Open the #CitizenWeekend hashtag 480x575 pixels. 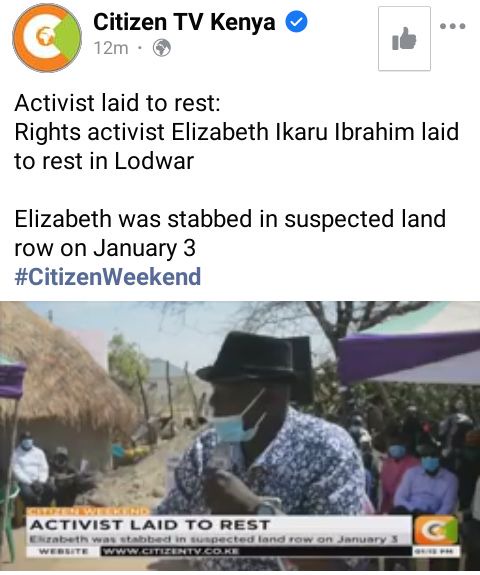[107, 277]
